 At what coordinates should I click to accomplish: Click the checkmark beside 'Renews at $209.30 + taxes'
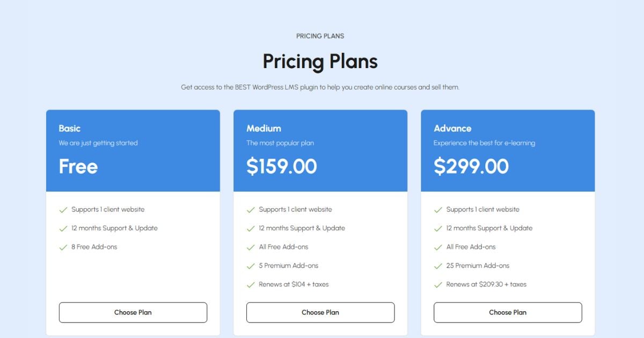coord(438,284)
